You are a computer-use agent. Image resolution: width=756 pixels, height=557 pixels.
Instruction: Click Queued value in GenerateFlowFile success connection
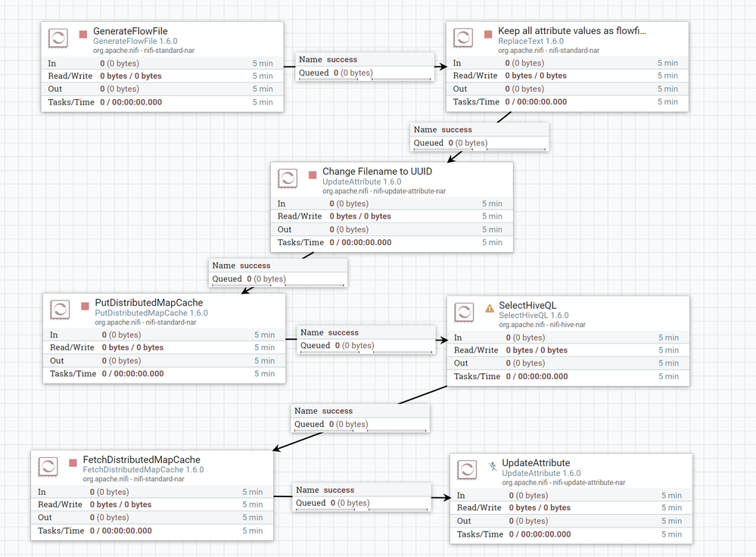click(353, 73)
